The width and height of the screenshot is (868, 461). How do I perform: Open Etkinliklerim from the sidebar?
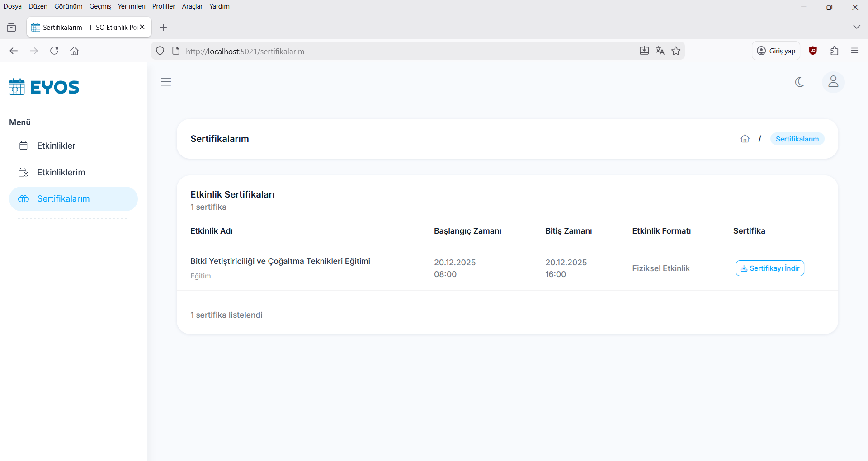click(x=61, y=173)
